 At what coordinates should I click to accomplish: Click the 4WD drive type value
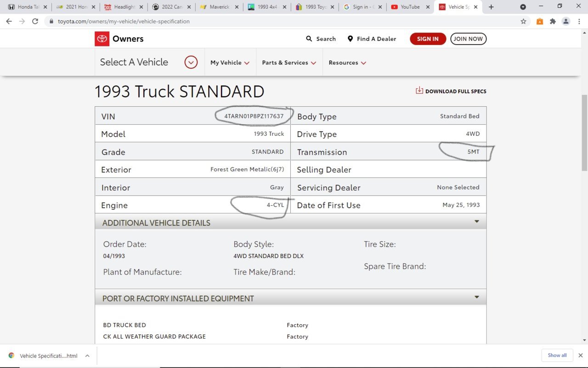tap(473, 134)
